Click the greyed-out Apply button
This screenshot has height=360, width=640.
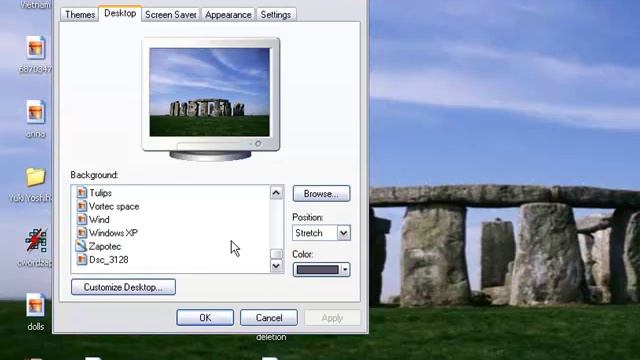point(332,318)
